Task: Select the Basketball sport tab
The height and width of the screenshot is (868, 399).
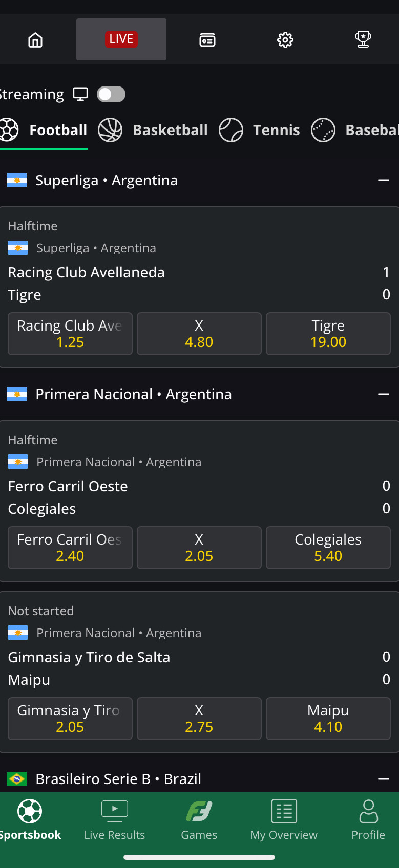Action: click(153, 130)
